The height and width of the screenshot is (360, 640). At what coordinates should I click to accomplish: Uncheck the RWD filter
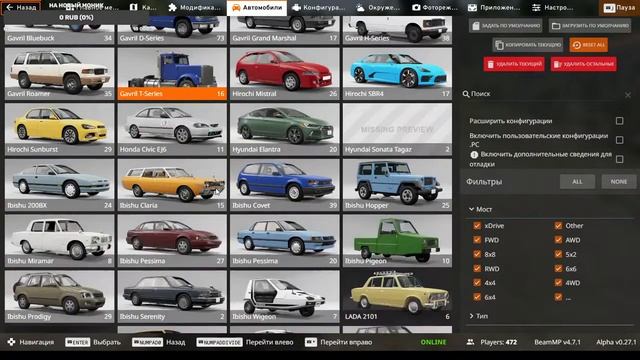(477, 268)
